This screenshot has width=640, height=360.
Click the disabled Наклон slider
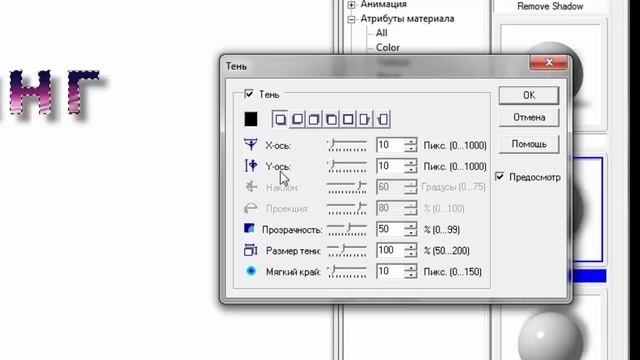coord(347,187)
